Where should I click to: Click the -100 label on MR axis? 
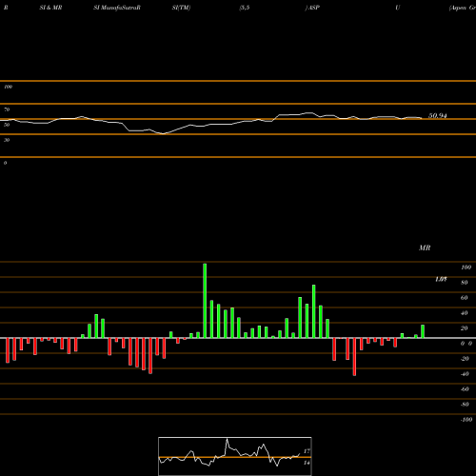[x=466, y=420]
